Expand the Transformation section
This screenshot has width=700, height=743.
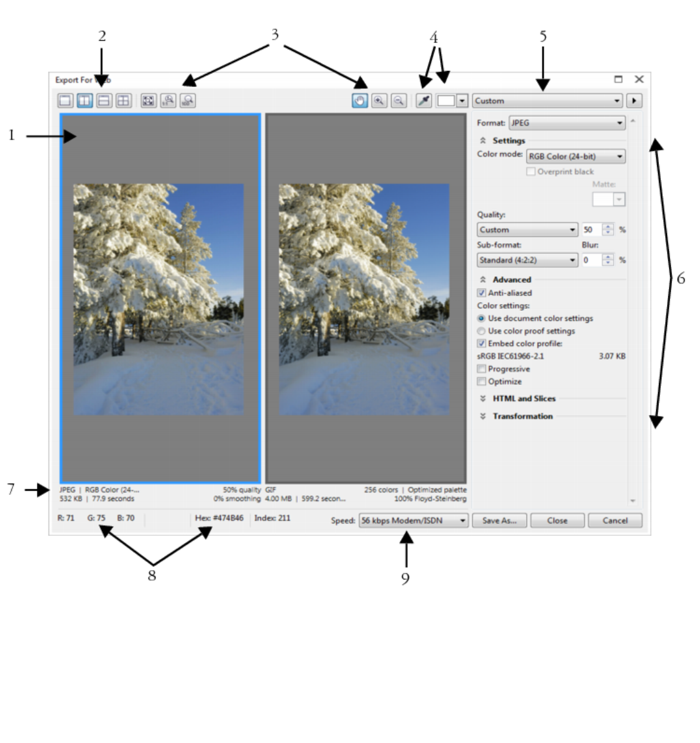point(483,416)
